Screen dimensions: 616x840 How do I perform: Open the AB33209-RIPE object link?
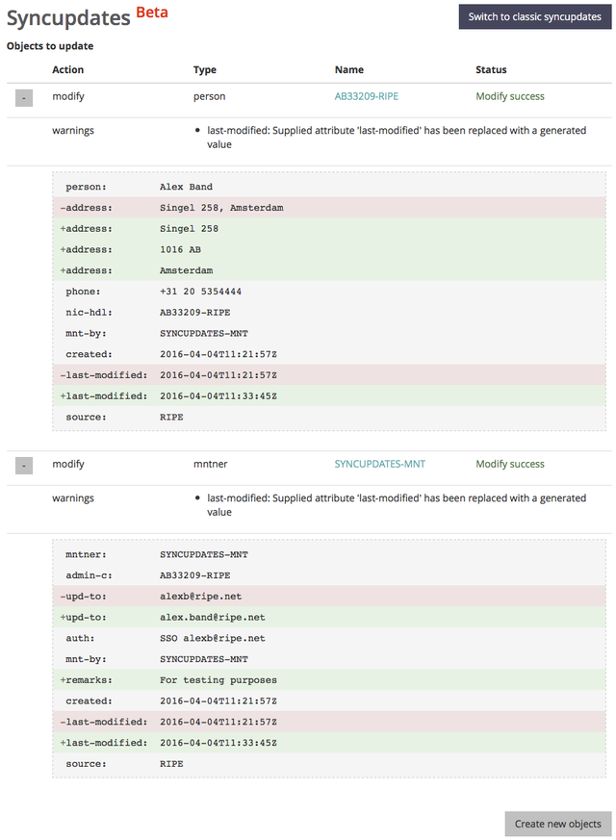[367, 96]
